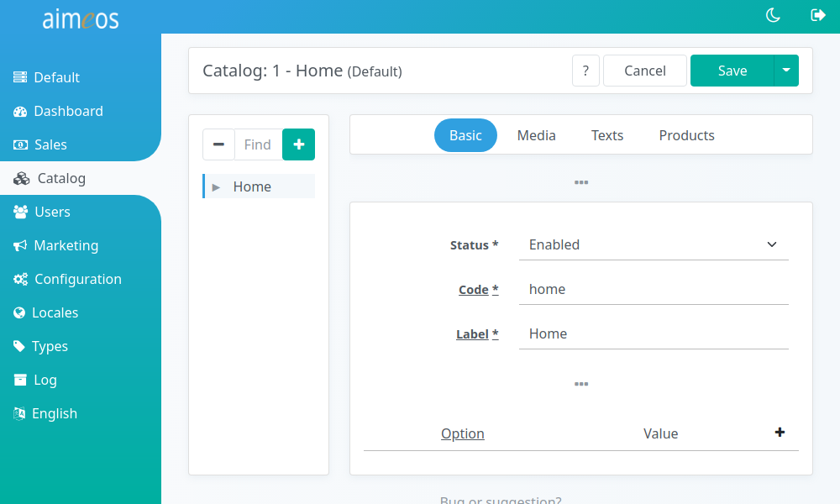Screen dimensions: 840x504
Task: Click the logout icon in header
Action: (x=818, y=15)
